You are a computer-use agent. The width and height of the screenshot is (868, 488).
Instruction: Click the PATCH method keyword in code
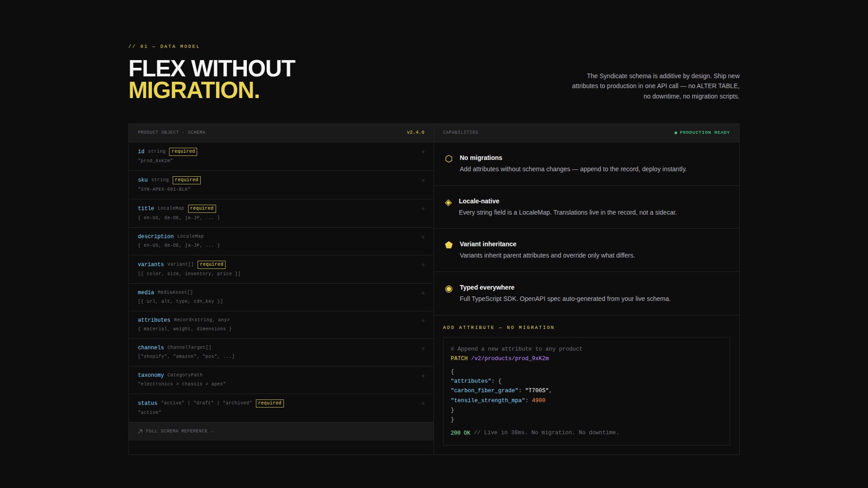click(x=459, y=358)
